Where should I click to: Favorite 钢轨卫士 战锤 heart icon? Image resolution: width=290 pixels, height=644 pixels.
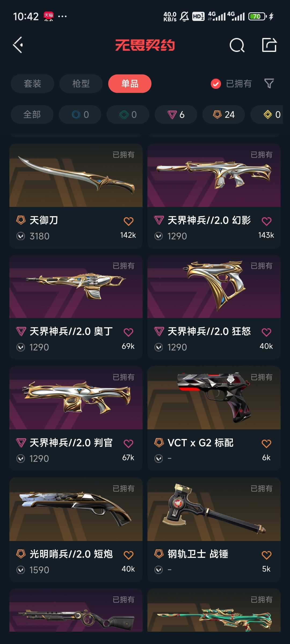pyautogui.click(x=266, y=555)
